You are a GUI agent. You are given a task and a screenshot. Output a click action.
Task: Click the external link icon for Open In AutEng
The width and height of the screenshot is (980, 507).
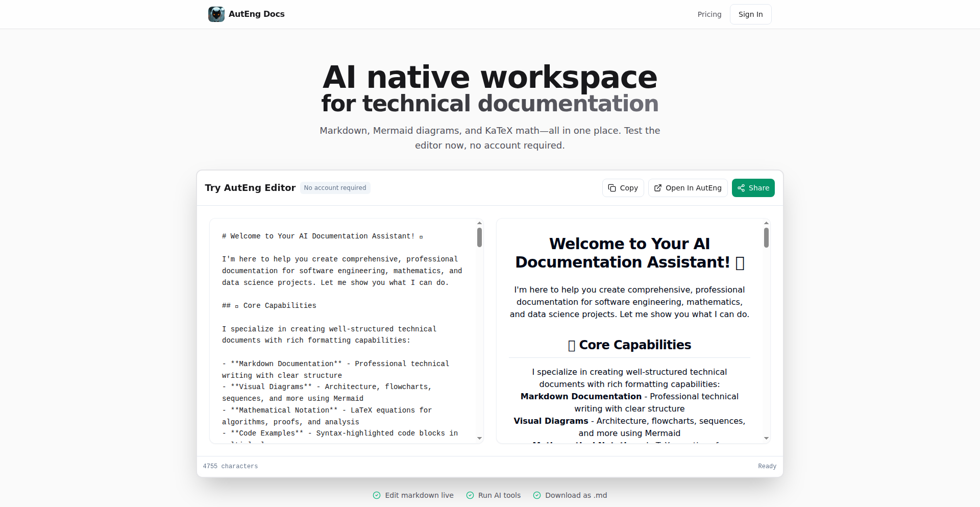[x=658, y=188]
